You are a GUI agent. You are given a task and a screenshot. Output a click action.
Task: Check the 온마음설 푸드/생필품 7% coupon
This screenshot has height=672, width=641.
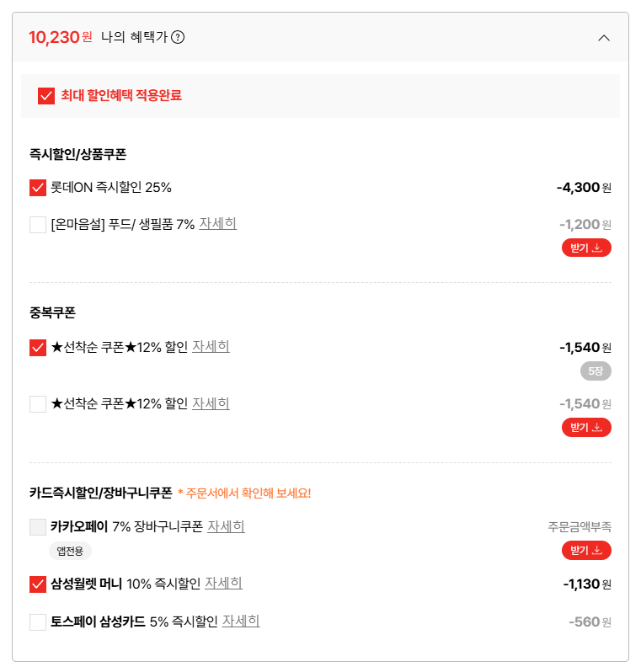38,225
